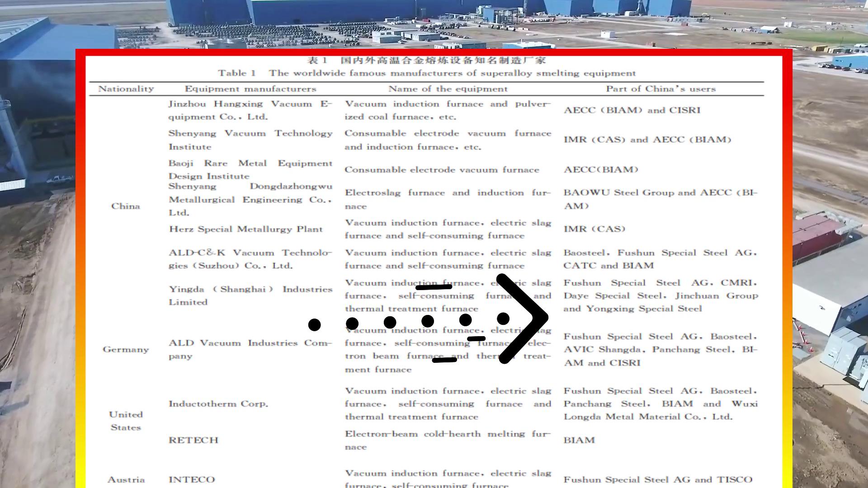Screen dimensions: 868x488
Task: Click the "INTECO" manufacturer entry
Action: pyautogui.click(x=192, y=479)
